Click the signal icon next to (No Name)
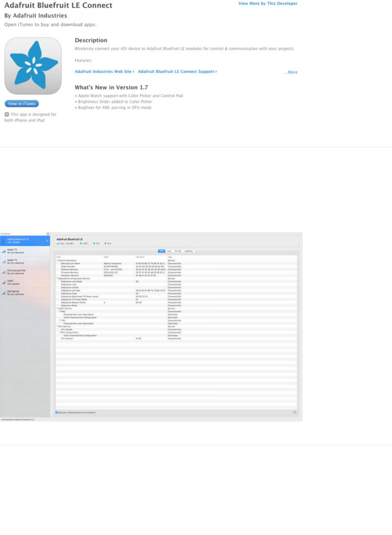 click(4, 293)
